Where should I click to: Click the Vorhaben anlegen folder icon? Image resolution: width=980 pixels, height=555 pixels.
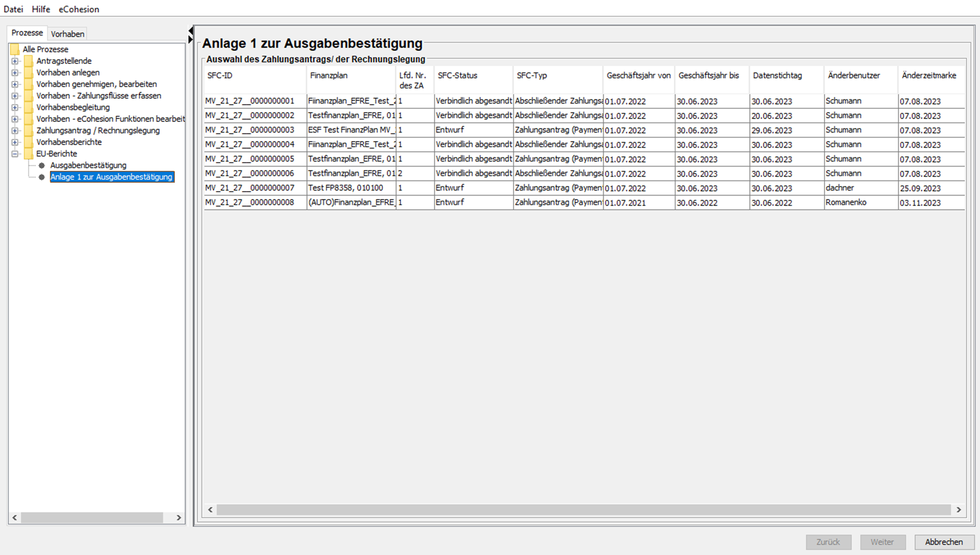pyautogui.click(x=29, y=72)
